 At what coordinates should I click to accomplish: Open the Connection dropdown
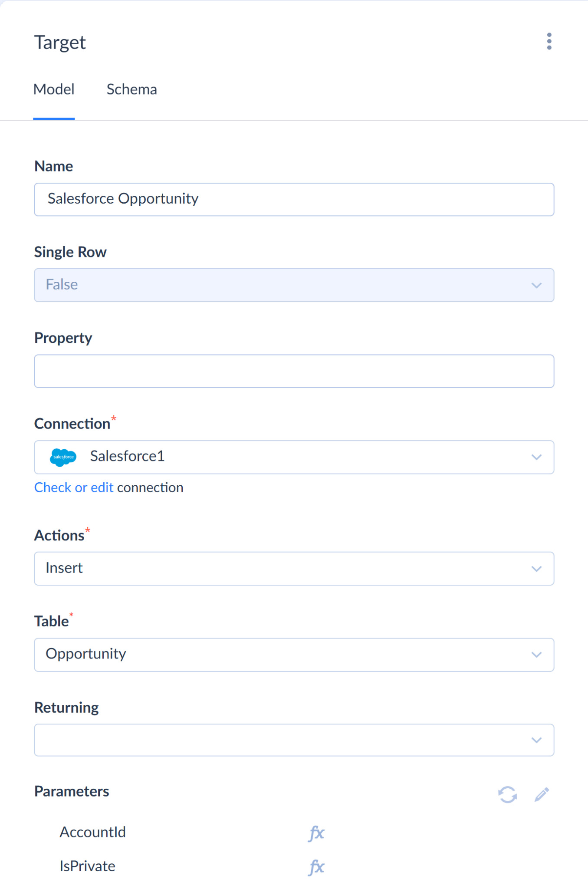[294, 457]
